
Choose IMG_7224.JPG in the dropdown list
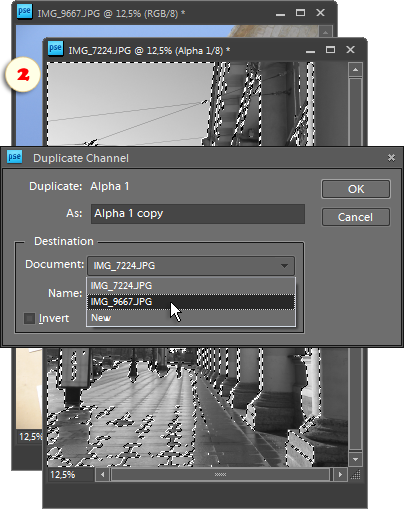point(191,286)
